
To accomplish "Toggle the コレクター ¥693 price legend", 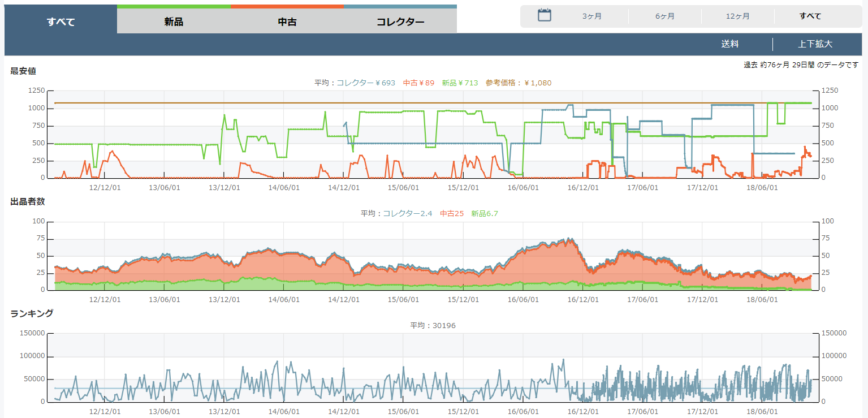I will pos(366,83).
